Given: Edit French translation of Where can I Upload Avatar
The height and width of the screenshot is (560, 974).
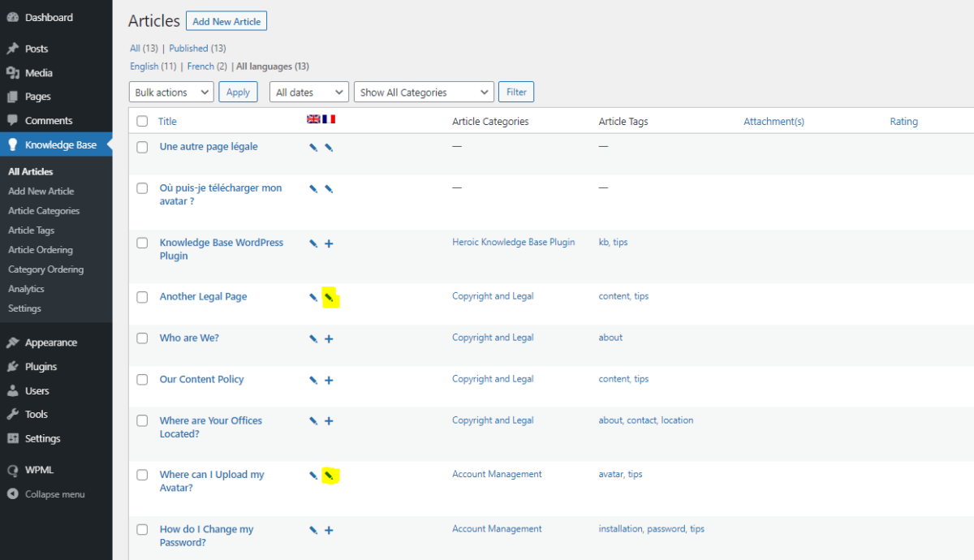Looking at the screenshot, I should click(329, 476).
